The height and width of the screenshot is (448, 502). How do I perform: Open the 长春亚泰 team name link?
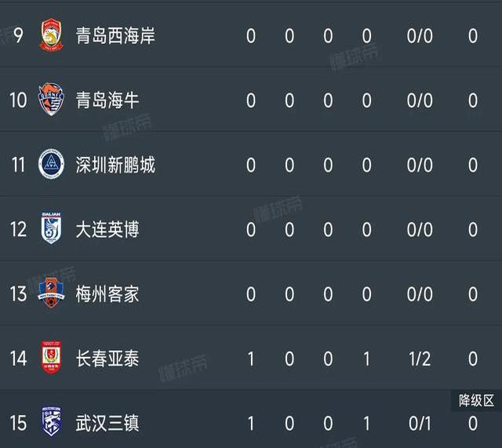coord(107,359)
